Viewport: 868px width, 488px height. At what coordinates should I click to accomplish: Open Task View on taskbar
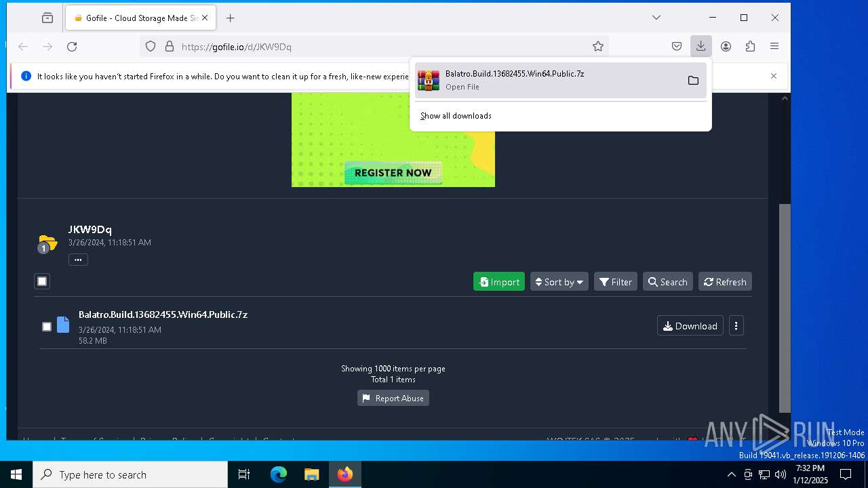[244, 474]
